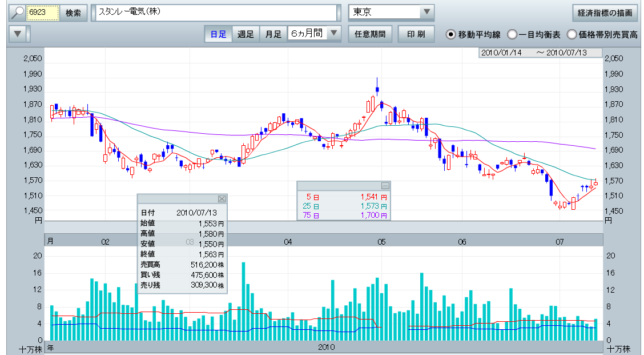Minimize the moving average legend box
This screenshot has width=644, height=355.
pos(385,186)
